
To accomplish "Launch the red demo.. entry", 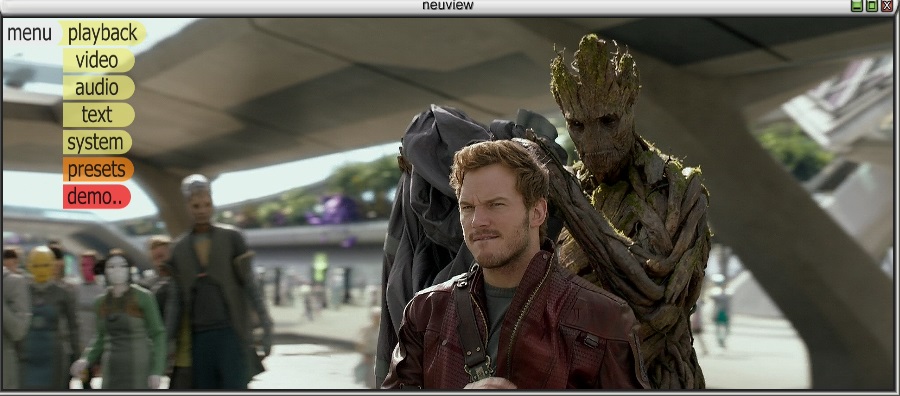I will [x=96, y=196].
